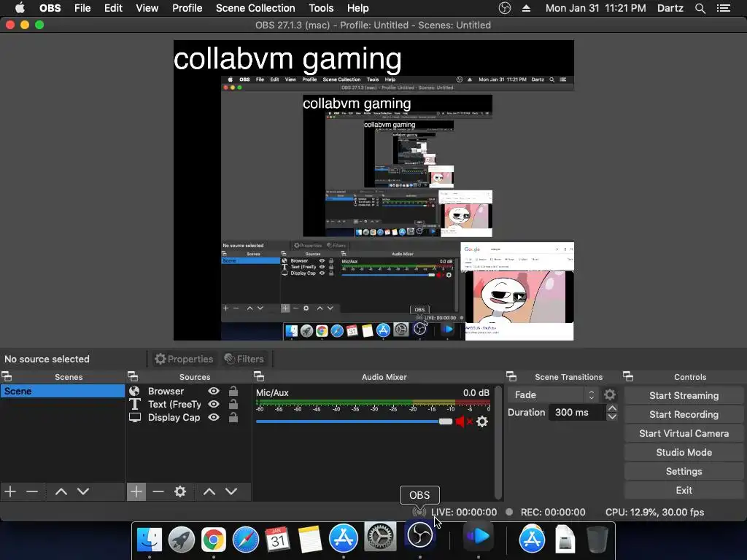Viewport: 747px width, 560px height.
Task: Decrease transition duration with down arrow
Action: (612, 416)
